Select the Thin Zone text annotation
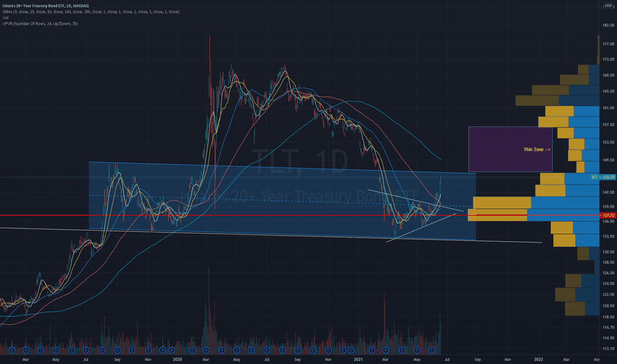This screenshot has width=617, height=364. click(x=537, y=150)
